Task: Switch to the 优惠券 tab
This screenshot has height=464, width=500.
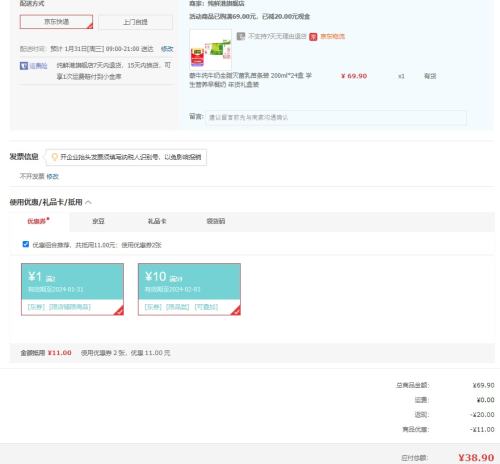Action: pyautogui.click(x=39, y=221)
